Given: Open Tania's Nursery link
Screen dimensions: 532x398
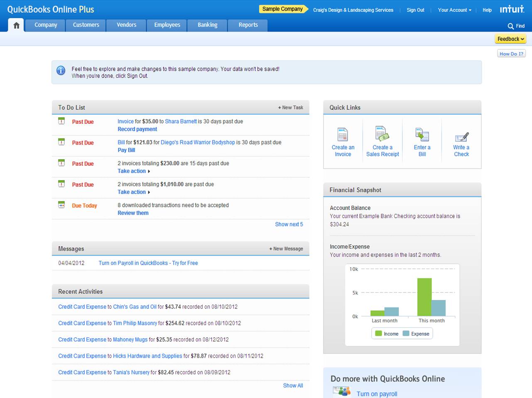Looking at the screenshot, I should (x=131, y=372).
